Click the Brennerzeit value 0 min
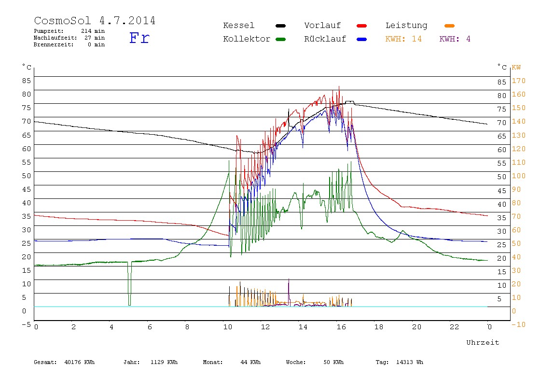The height and width of the screenshot is (392, 554). [x=96, y=44]
